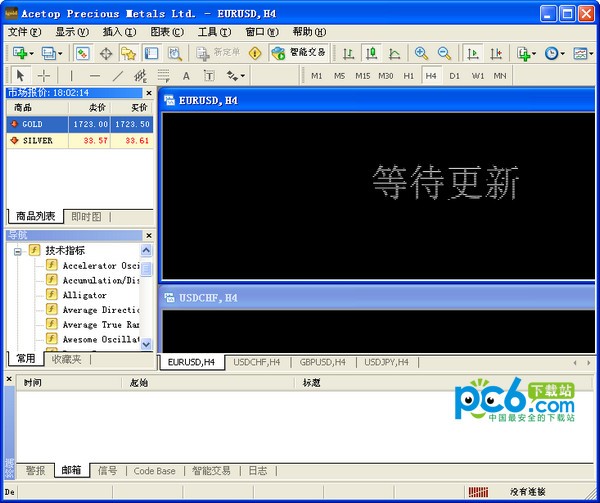Toggle the H4 timeframe button

point(431,75)
